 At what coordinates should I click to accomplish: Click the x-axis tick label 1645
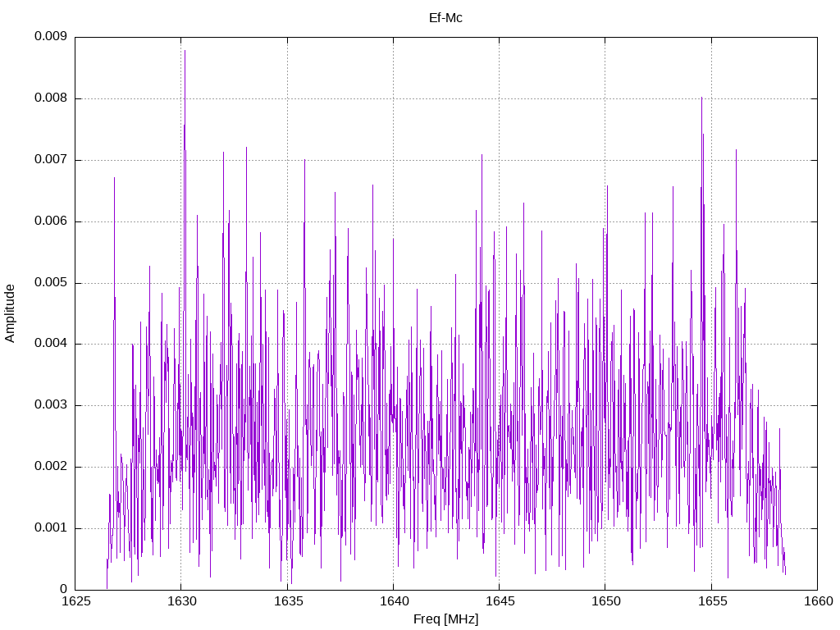(x=500, y=601)
